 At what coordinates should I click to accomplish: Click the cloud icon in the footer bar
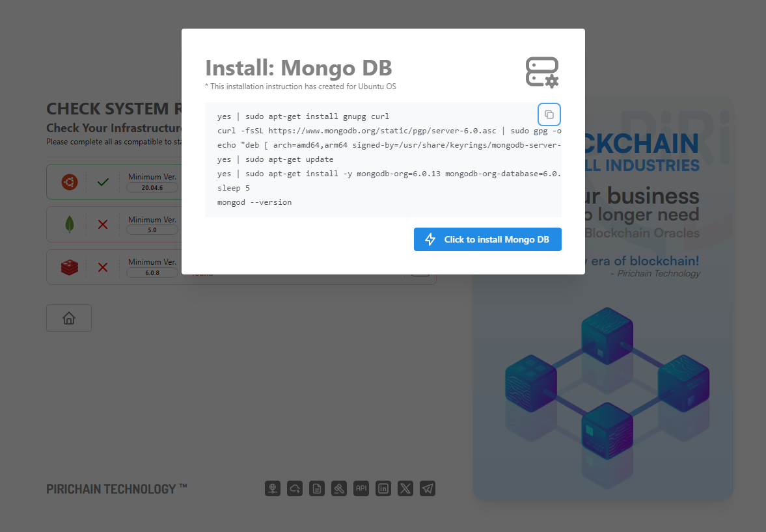click(x=294, y=488)
